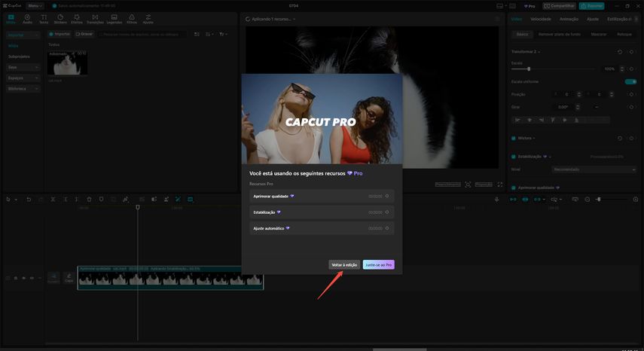Click the undo icon in timeline toolbar

click(29, 200)
